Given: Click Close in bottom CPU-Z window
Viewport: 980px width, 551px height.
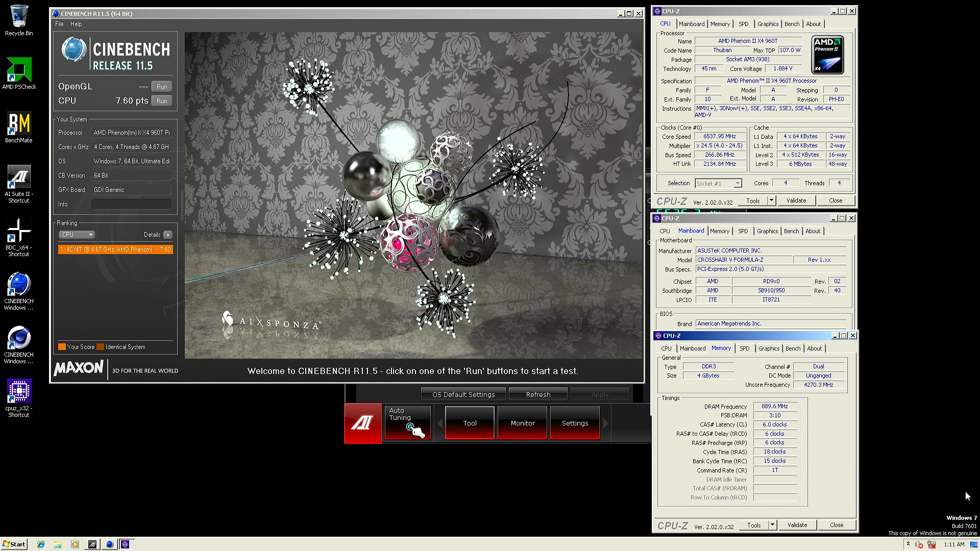Looking at the screenshot, I should tap(837, 525).
